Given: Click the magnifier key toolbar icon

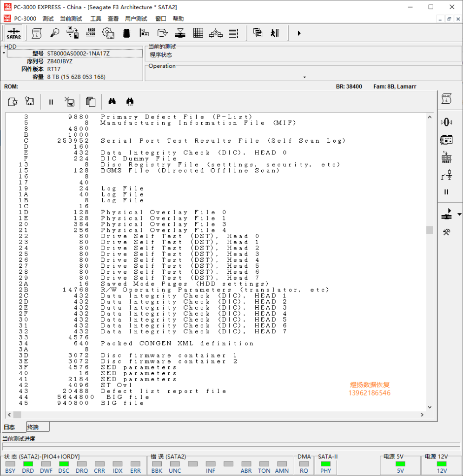Looking at the screenshot, I should (55, 33).
